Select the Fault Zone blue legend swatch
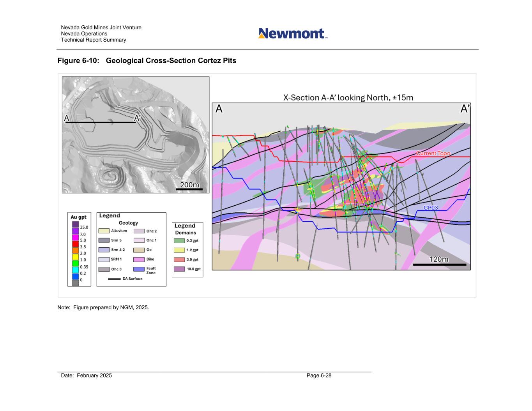This screenshot has width=532, height=411. coord(139,269)
